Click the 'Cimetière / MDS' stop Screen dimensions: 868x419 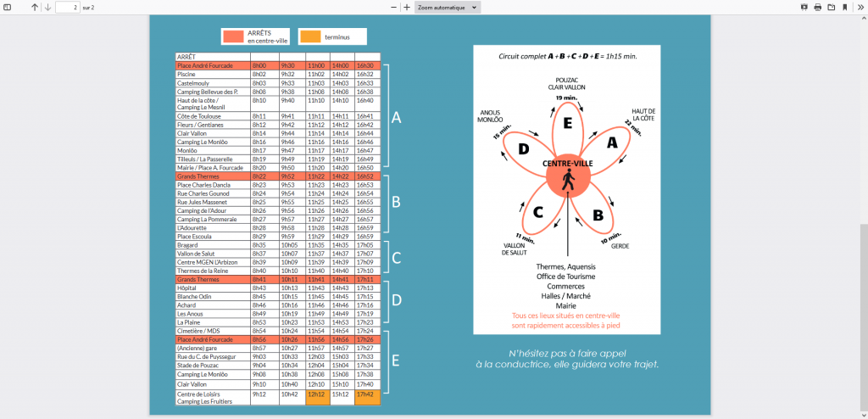198,331
